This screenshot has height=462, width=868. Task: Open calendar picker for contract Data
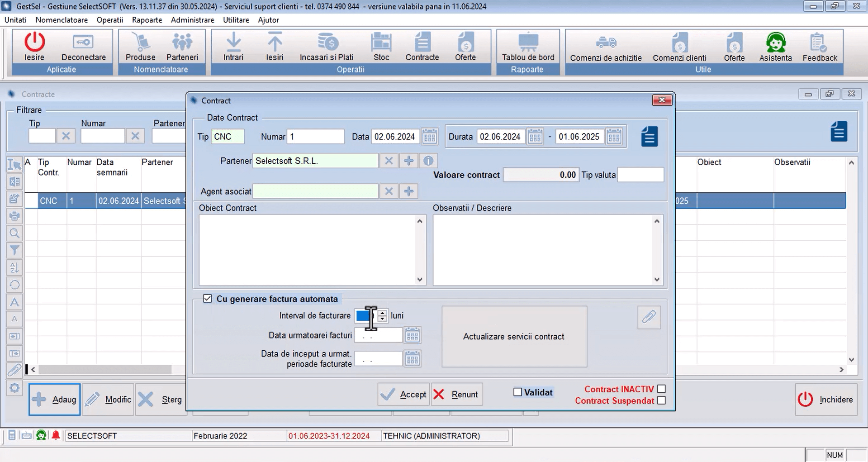click(x=429, y=137)
